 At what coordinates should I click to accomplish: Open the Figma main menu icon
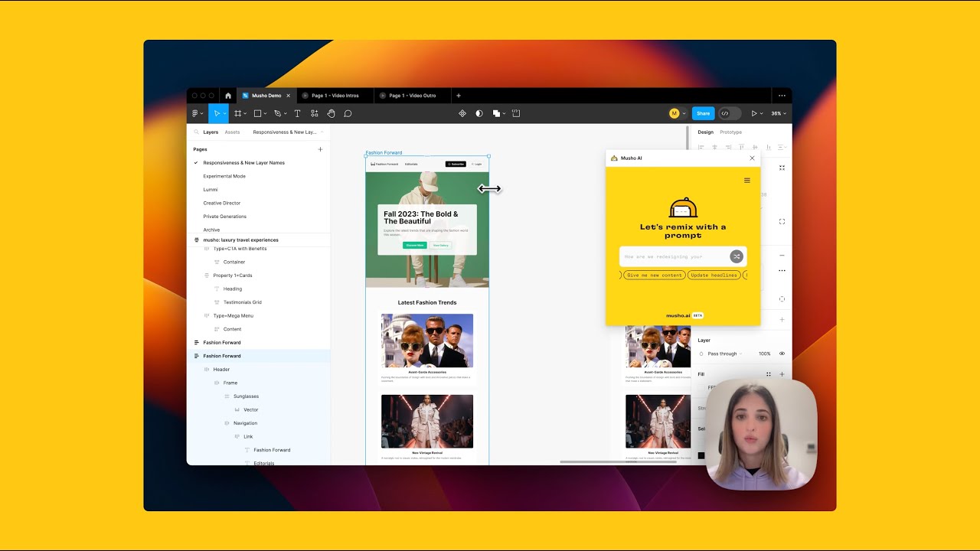tap(196, 113)
